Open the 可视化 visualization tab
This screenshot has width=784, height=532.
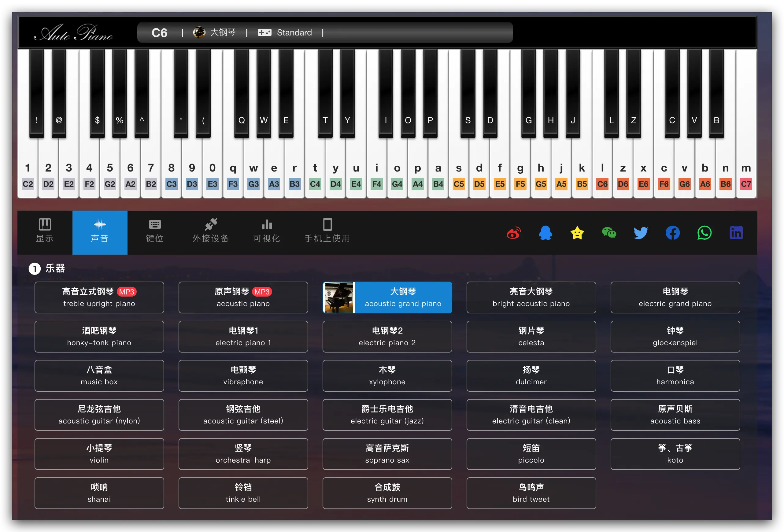267,232
